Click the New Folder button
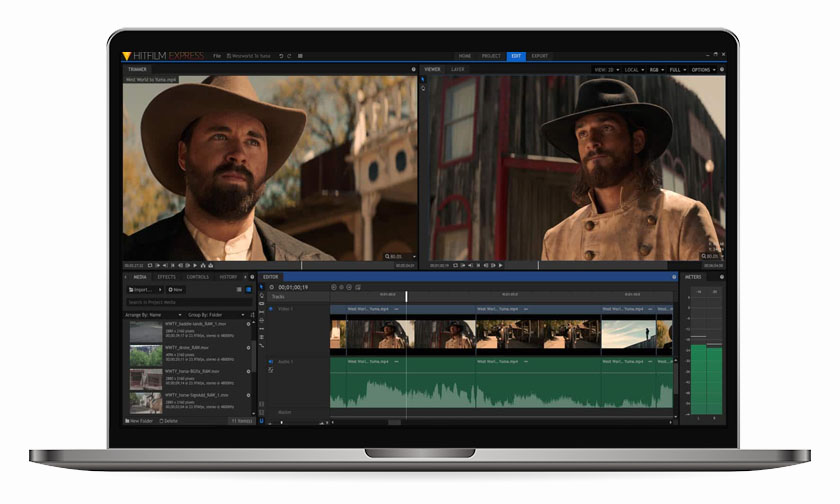Viewport: 840px width, 504px height. 139,421
